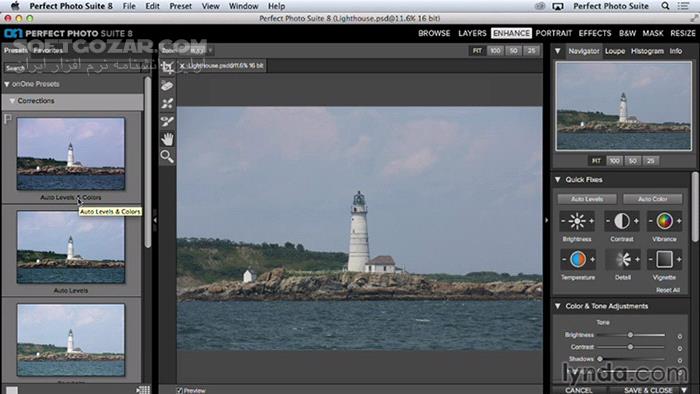The width and height of the screenshot is (700, 394).
Task: Set toolbar zoom to FIT
Action: point(477,51)
